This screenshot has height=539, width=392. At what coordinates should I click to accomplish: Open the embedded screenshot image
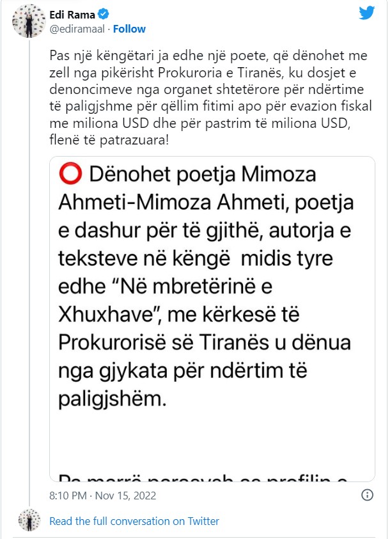212,318
